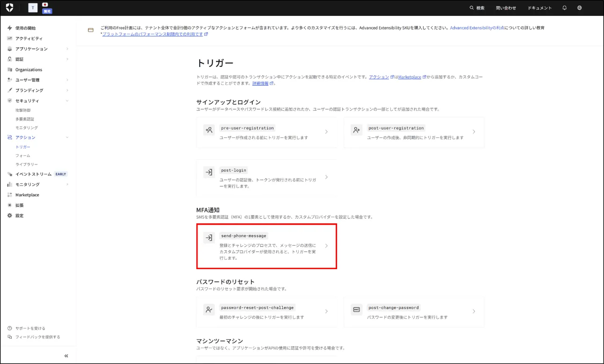Click the password-reset-post-challenge icon

point(209,310)
